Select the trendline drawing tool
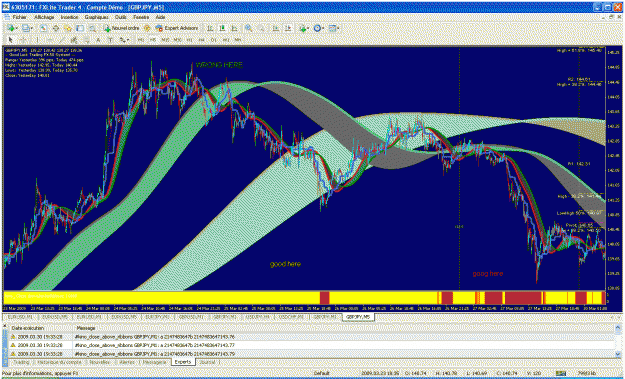Viewport: 625px width, 379px height. click(62, 40)
